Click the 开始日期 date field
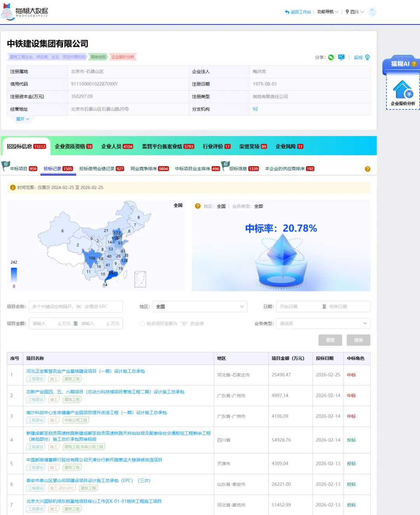Screen dimensions: 420x515 pyautogui.click(x=297, y=307)
